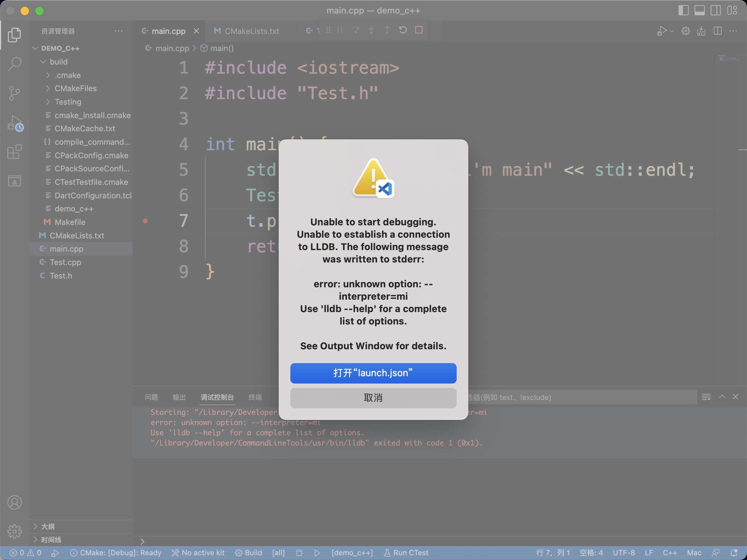Click the debug Step Over icon

click(x=356, y=30)
